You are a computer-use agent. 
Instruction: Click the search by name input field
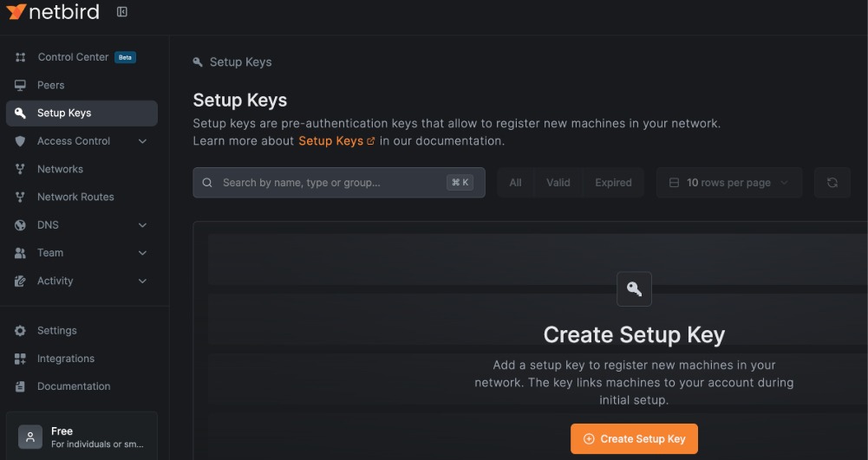coord(330,183)
